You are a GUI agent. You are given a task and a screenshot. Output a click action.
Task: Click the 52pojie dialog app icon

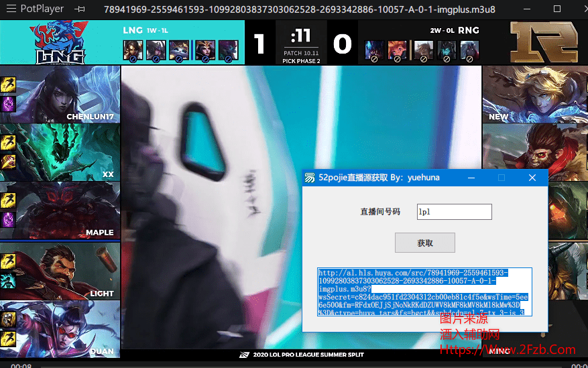click(310, 178)
